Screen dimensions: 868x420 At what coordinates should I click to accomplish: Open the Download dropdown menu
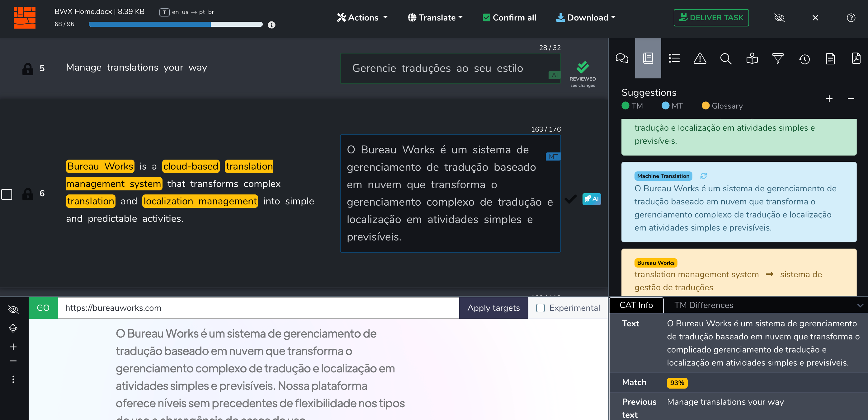(x=586, y=17)
